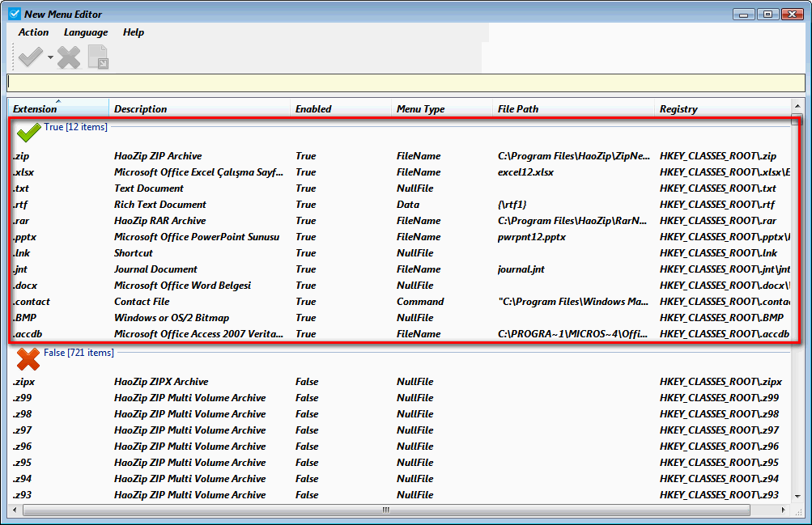Select the .txt Text Document row
The height and width of the screenshot is (525, 812).
pyautogui.click(x=400, y=188)
